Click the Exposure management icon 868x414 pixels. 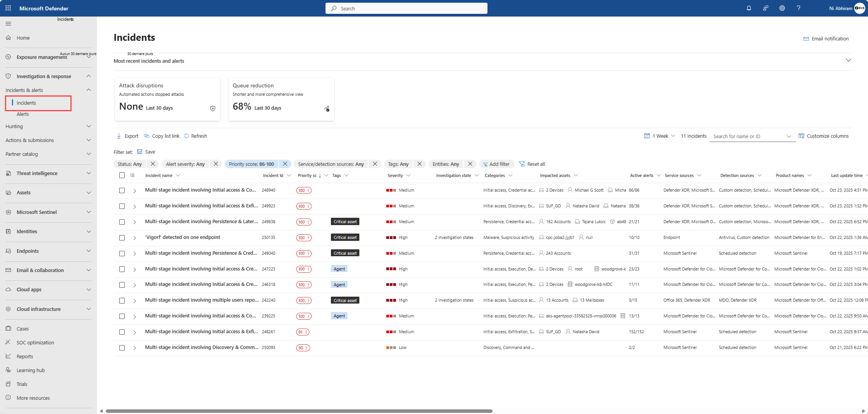[8, 57]
